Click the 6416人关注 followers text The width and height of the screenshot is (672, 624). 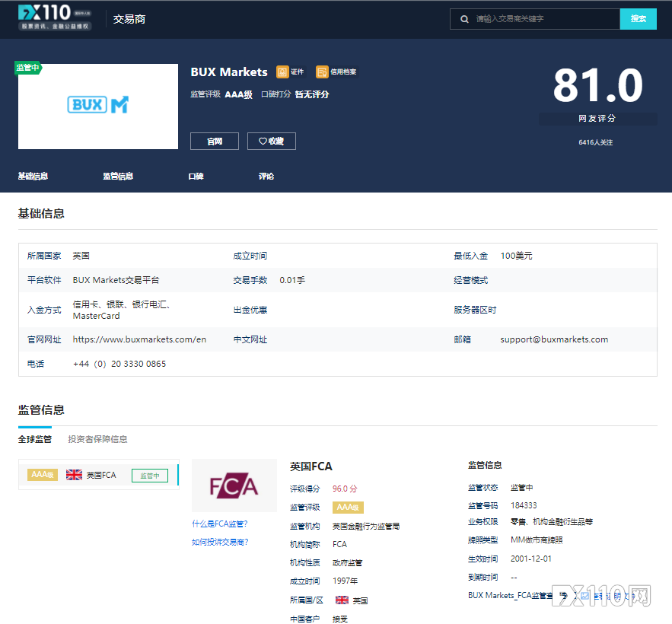coord(596,142)
